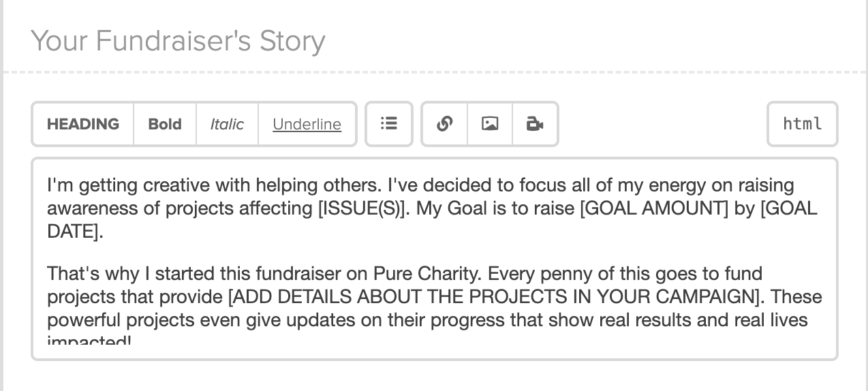Toggle Underline formatting
The image size is (868, 391).
click(x=307, y=124)
